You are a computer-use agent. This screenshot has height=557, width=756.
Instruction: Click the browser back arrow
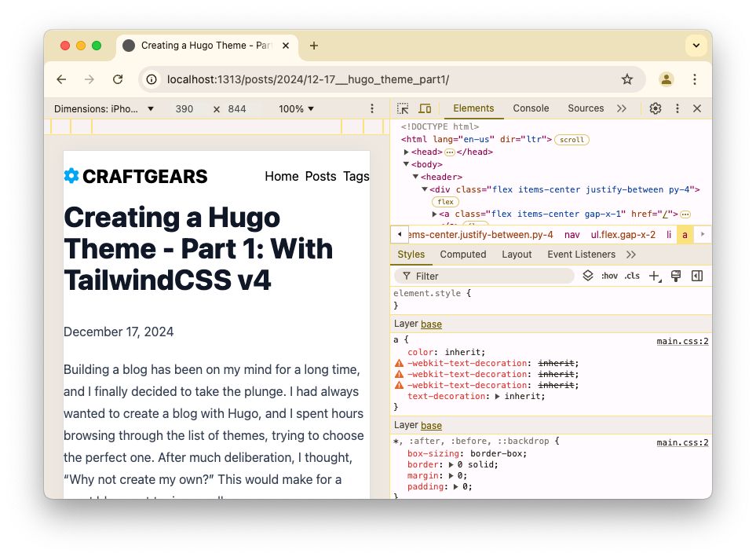pyautogui.click(x=61, y=79)
